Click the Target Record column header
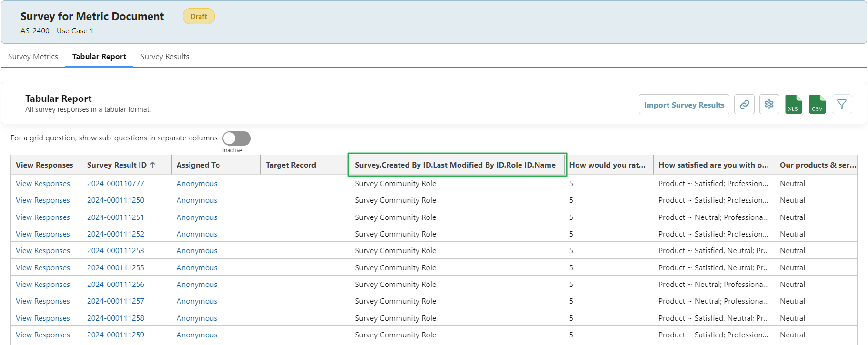Image resolution: width=868 pixels, height=345 pixels. [x=290, y=165]
